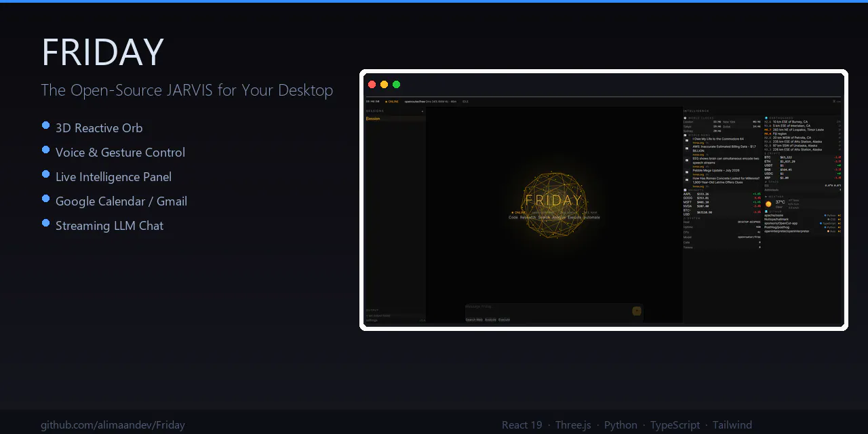Select the NVDA row in Markets
This screenshot has height=434, width=868.
pos(722,206)
